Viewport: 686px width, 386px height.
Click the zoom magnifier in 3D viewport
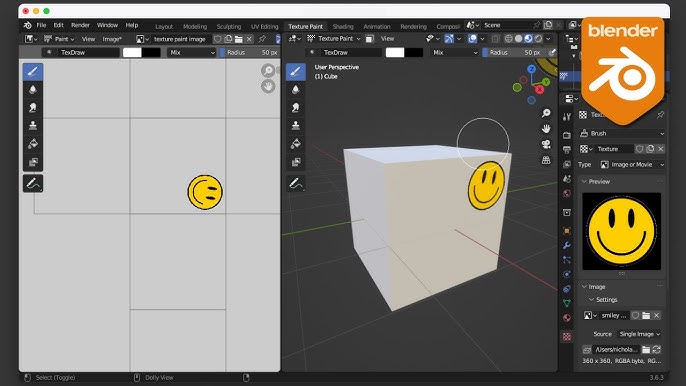click(x=546, y=113)
